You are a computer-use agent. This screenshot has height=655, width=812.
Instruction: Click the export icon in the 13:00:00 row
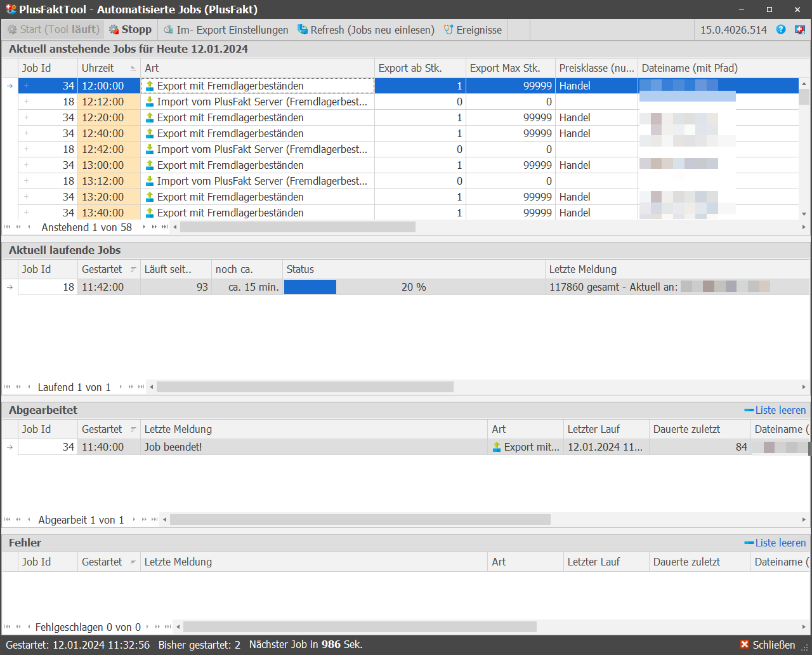coord(150,165)
